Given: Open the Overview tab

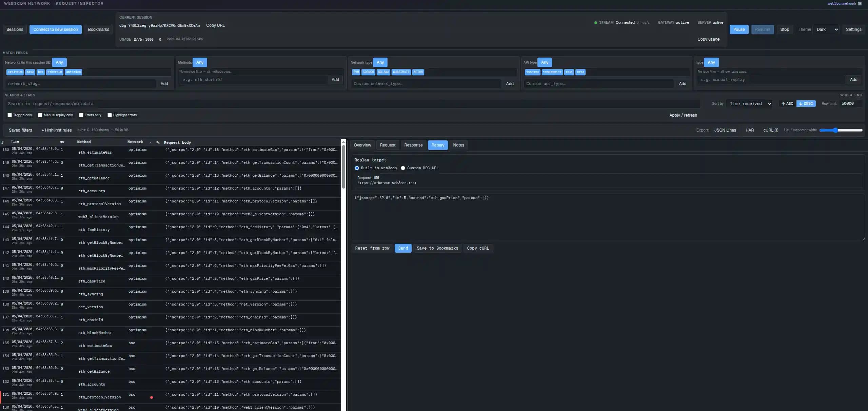Looking at the screenshot, I should click(x=362, y=145).
